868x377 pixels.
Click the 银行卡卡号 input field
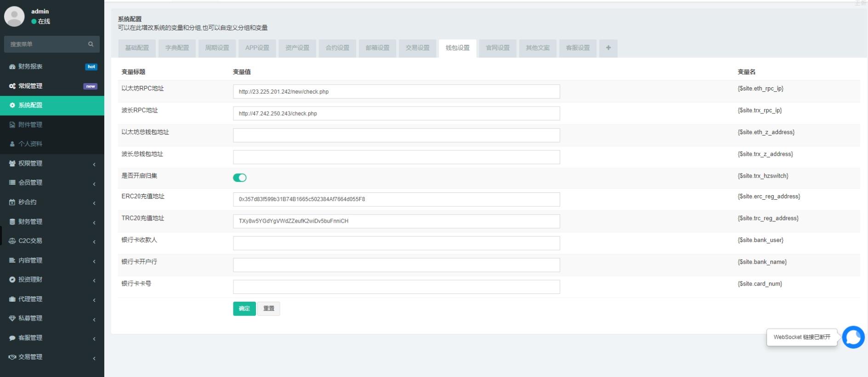(396, 287)
